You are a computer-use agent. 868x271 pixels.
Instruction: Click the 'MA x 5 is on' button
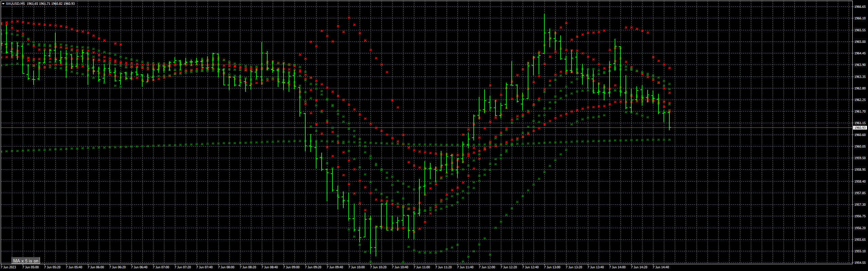pos(26,261)
